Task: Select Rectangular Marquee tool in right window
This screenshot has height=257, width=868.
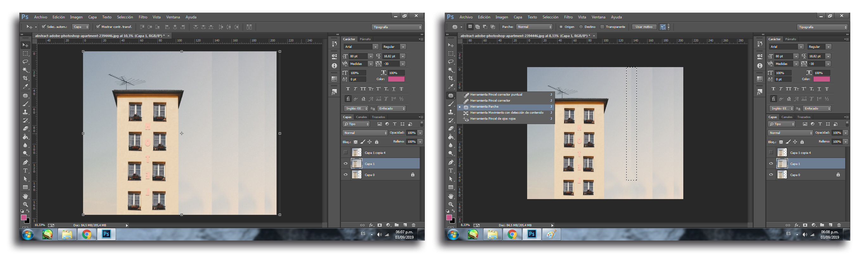Action: click(451, 53)
